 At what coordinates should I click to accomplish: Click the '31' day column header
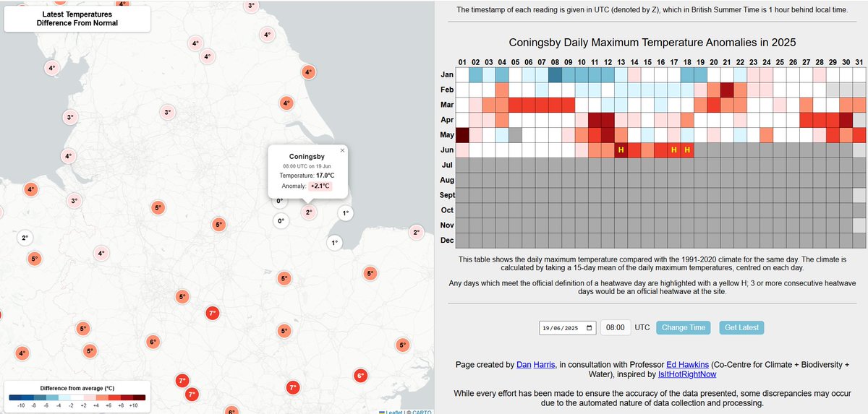pyautogui.click(x=859, y=61)
